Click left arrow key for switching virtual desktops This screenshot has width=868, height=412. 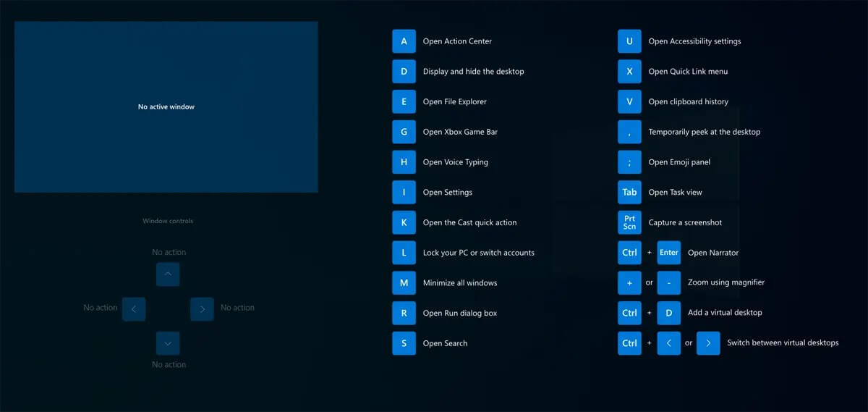(669, 343)
